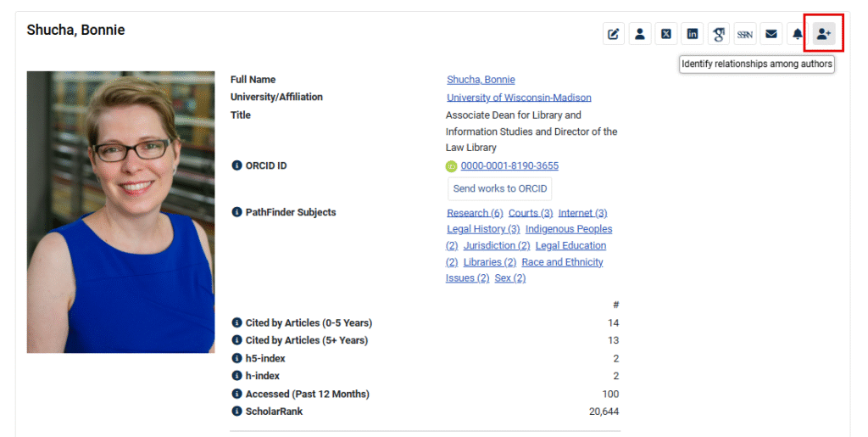Click Bonnie Shucha's profile photo

pyautogui.click(x=120, y=212)
